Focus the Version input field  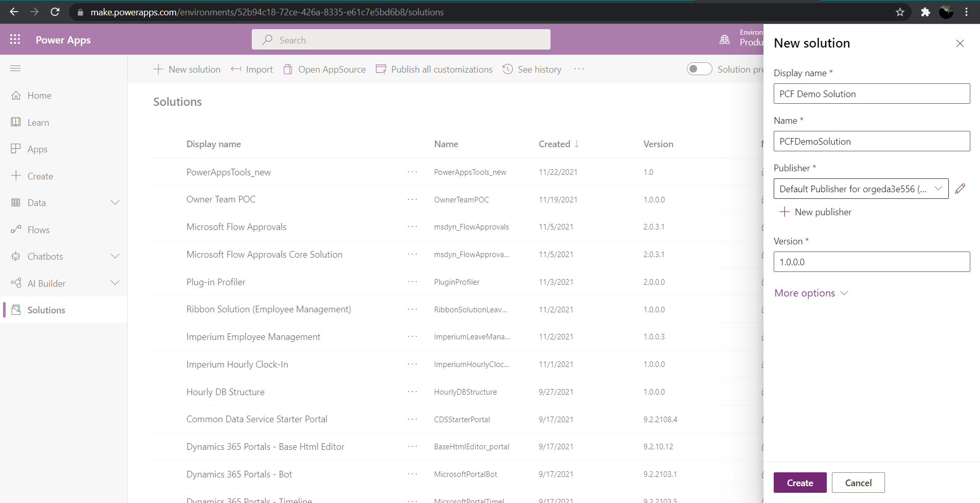(872, 262)
